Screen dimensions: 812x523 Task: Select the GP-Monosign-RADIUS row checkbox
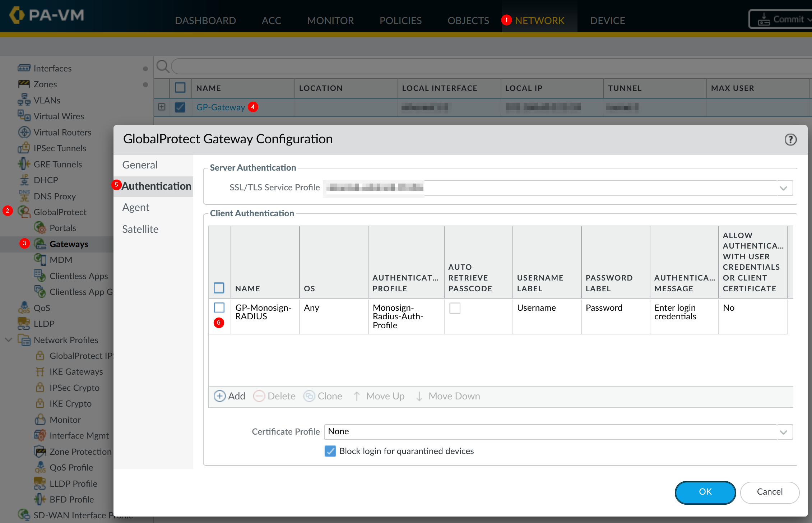[x=219, y=308]
